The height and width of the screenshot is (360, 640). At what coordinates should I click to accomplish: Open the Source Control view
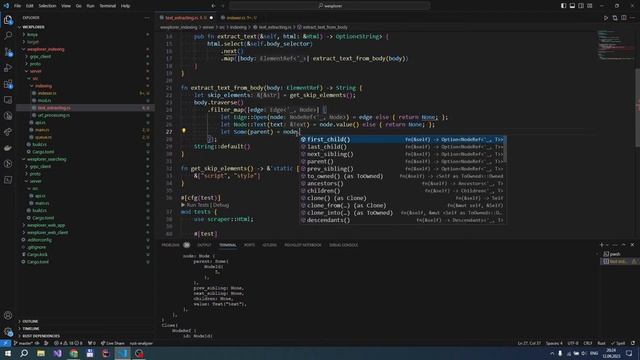pos(8,52)
